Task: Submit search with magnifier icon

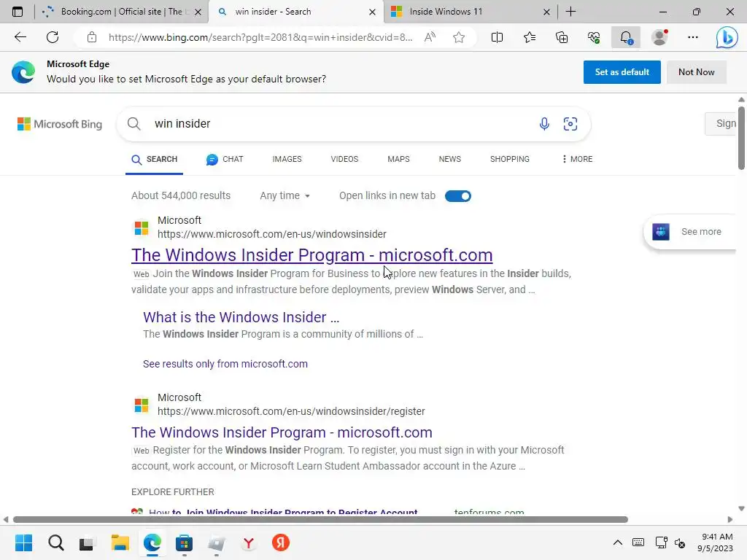Action: pyautogui.click(x=134, y=124)
